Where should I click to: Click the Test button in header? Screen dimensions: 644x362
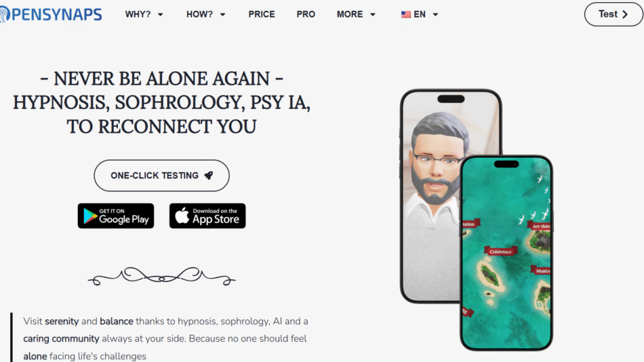coord(613,14)
